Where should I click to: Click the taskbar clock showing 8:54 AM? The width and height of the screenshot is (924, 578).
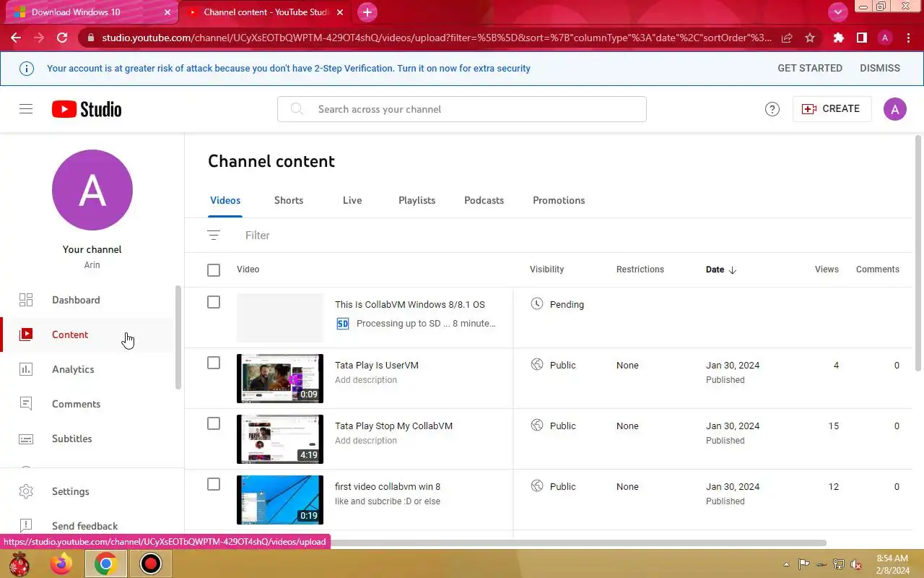click(x=892, y=564)
